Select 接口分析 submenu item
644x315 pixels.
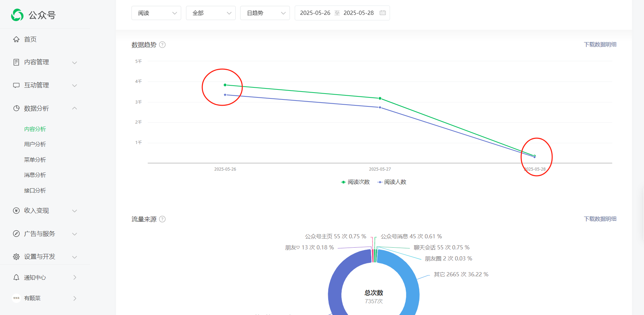click(x=35, y=190)
